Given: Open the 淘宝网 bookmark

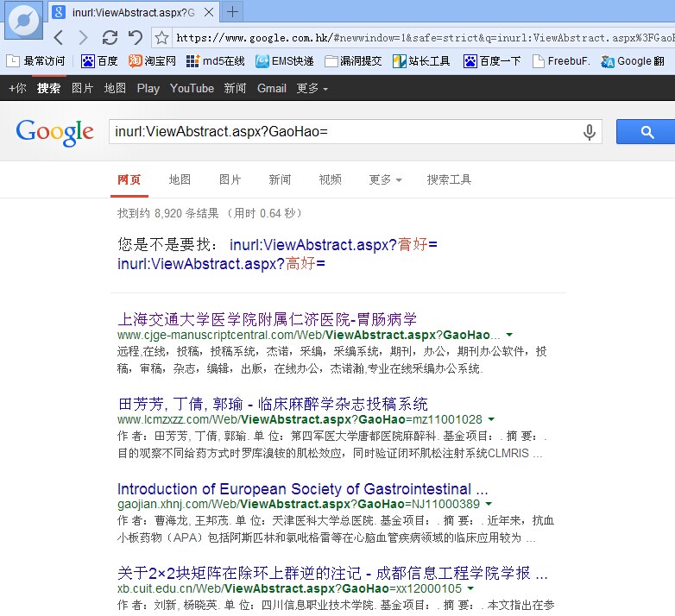Looking at the screenshot, I should click(x=153, y=61).
